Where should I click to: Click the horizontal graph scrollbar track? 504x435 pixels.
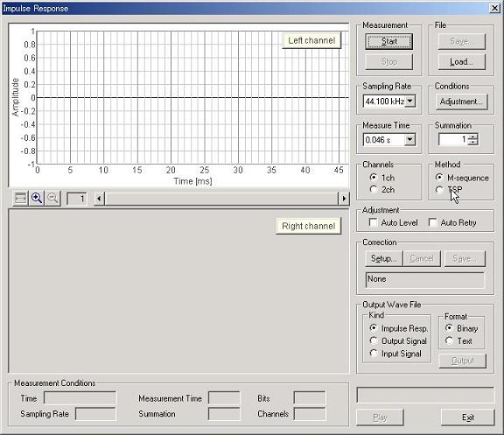point(221,199)
